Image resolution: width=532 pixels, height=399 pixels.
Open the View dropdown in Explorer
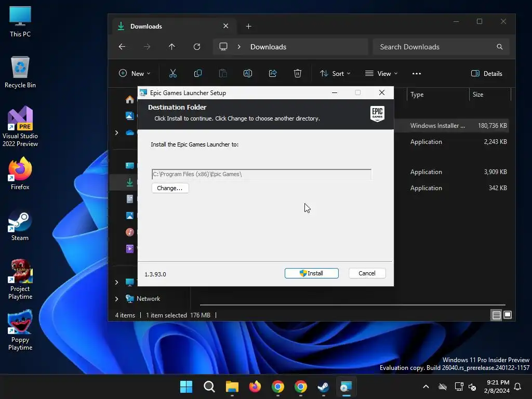(x=381, y=73)
